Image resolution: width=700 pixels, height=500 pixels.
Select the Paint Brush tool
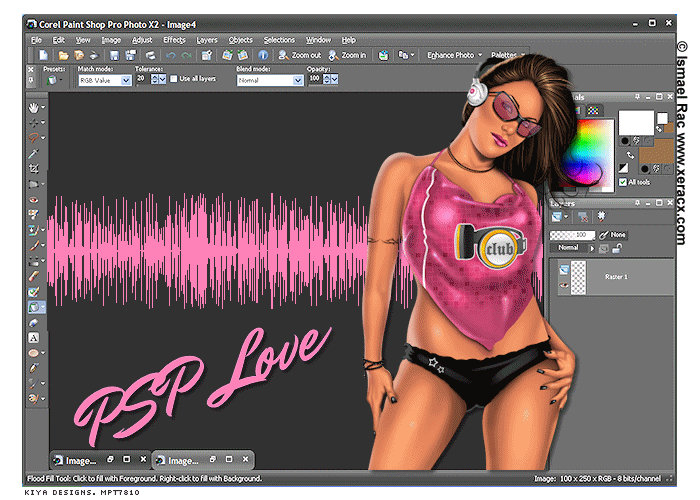coord(33,246)
